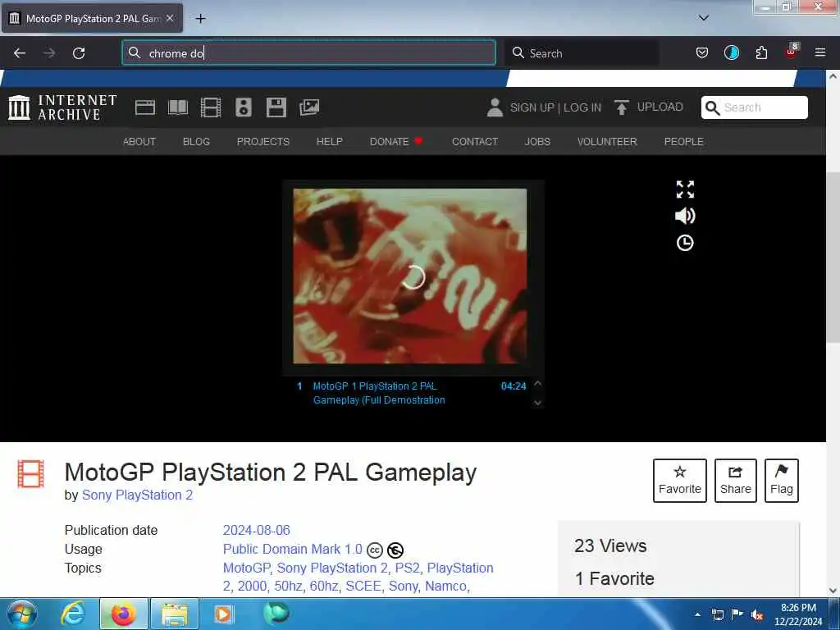This screenshot has height=630, width=840.
Task: Open the VOLUNTEER menu item
Action: (607, 141)
